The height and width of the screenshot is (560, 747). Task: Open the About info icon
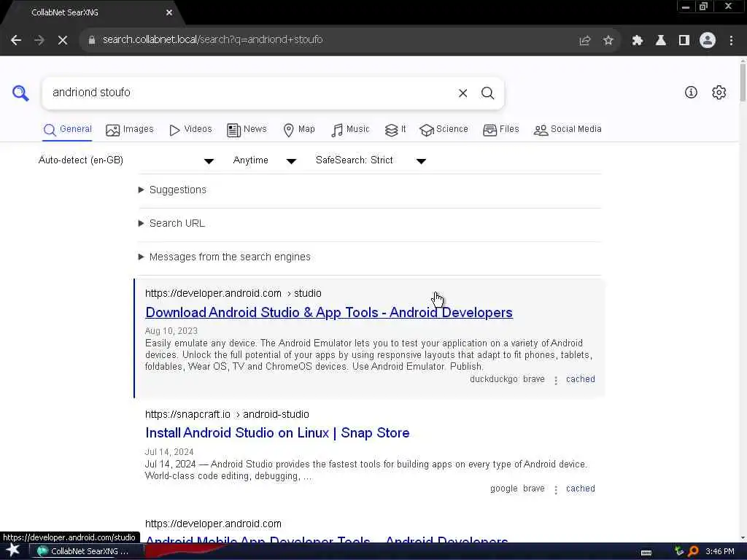point(691,93)
